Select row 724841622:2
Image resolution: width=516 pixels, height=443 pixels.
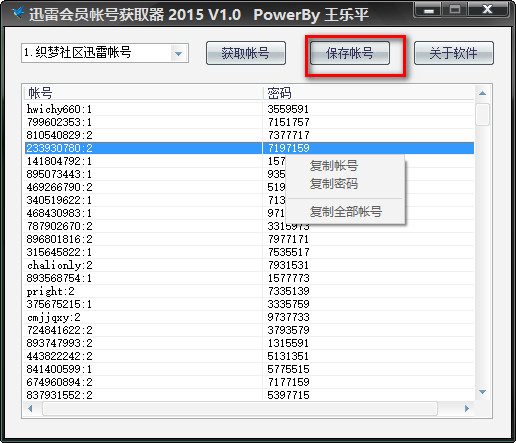pos(249,330)
